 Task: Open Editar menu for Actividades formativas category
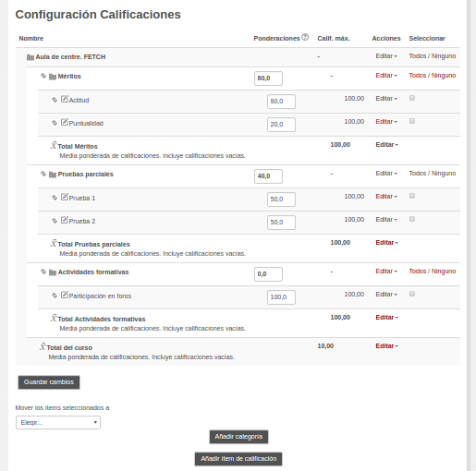click(x=386, y=272)
